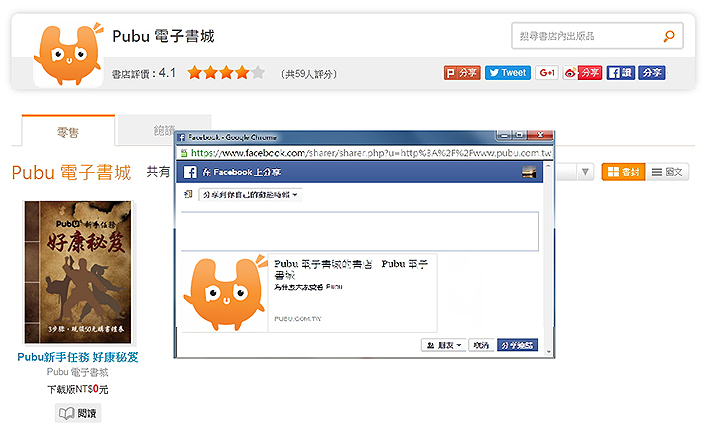Click the Google +1 button
This screenshot has width=708, height=432.
(x=547, y=73)
